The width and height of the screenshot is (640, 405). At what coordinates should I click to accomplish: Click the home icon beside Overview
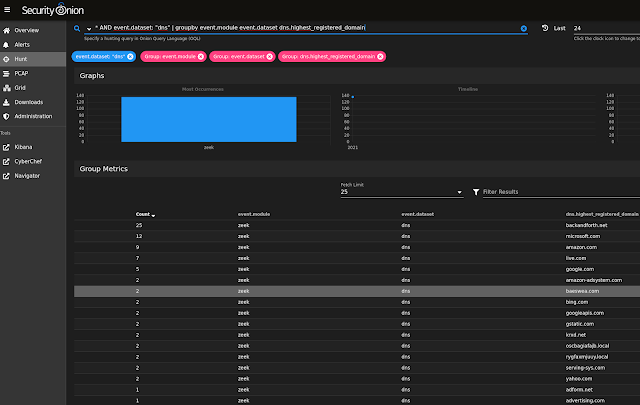(x=6, y=31)
